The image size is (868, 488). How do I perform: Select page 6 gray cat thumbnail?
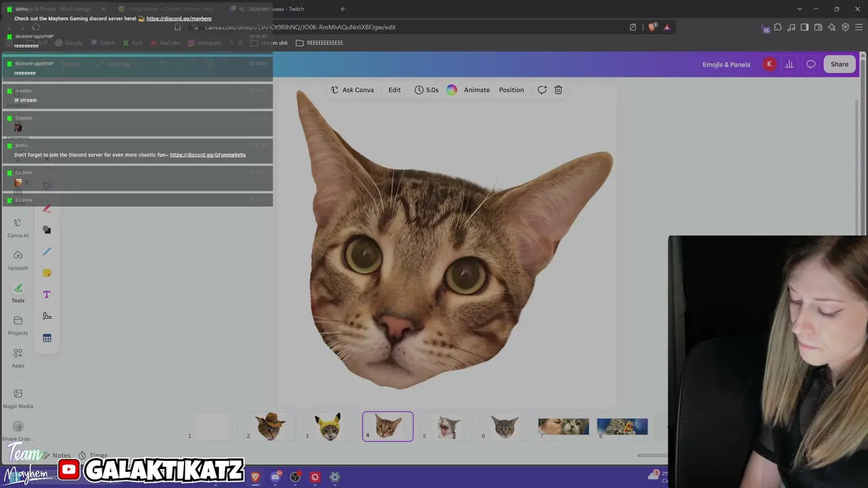click(505, 426)
